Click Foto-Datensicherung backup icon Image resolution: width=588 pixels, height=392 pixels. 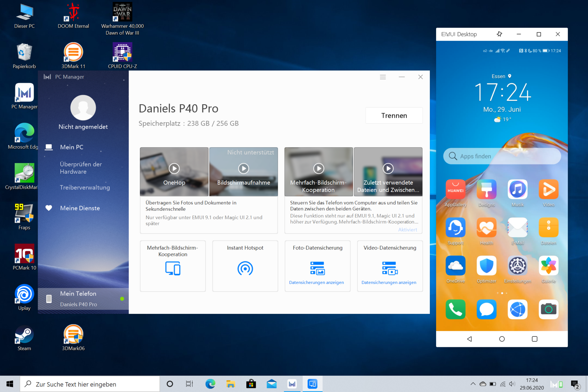coord(318,268)
